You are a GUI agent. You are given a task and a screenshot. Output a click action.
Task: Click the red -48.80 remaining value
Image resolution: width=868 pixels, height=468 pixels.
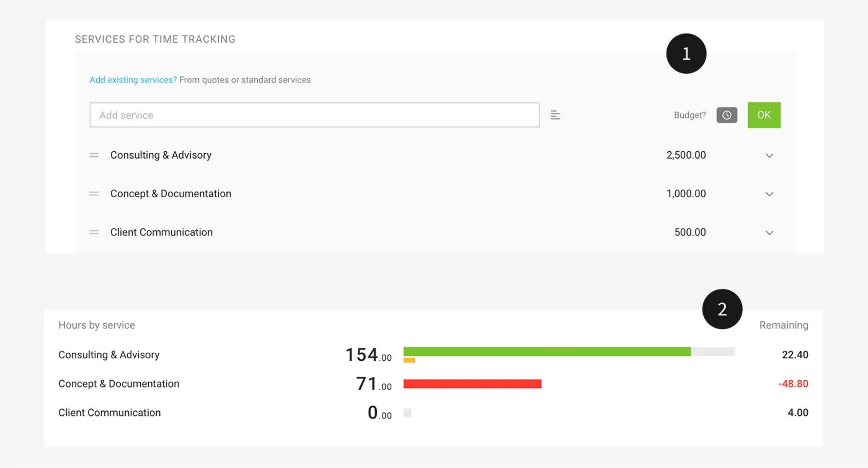click(793, 384)
